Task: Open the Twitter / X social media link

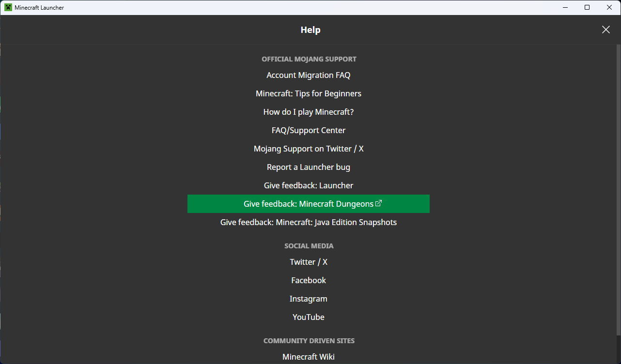Action: 309,262
